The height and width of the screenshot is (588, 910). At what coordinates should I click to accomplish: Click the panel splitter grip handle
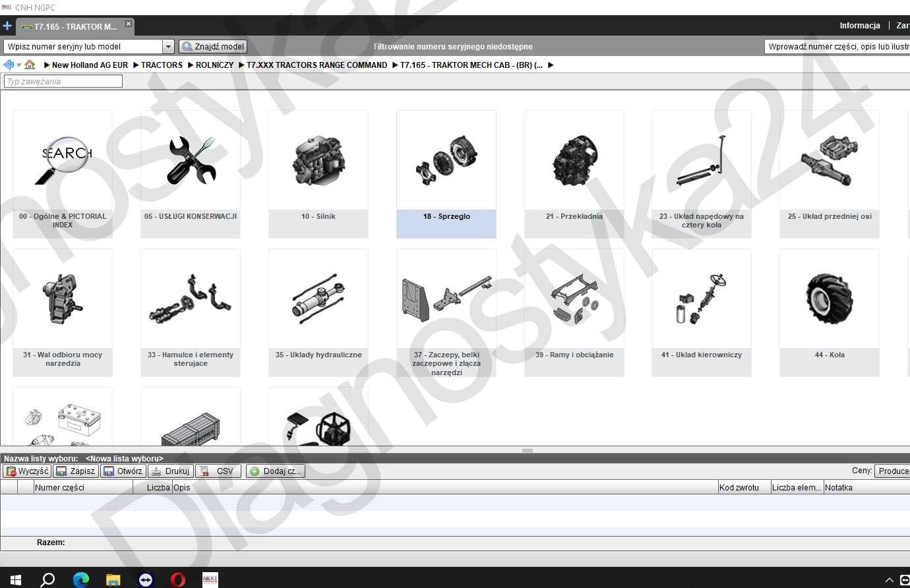point(528,450)
